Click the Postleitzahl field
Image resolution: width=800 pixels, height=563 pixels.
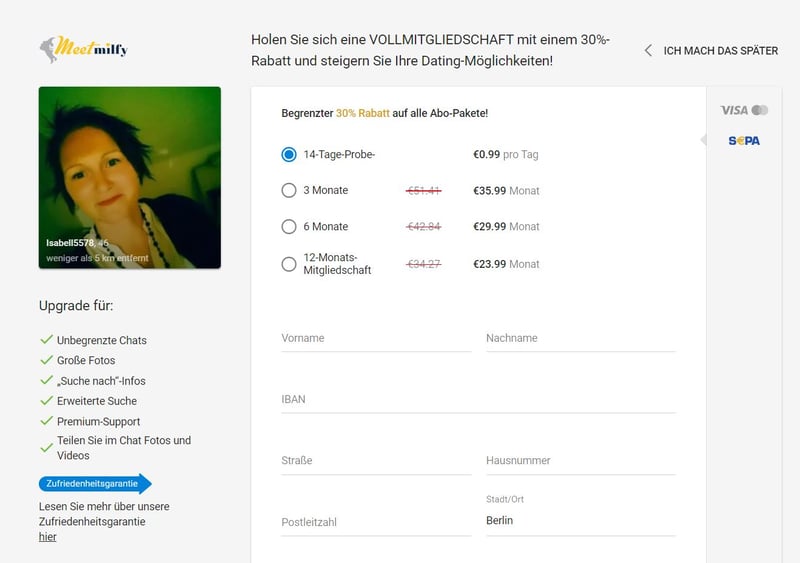click(376, 522)
